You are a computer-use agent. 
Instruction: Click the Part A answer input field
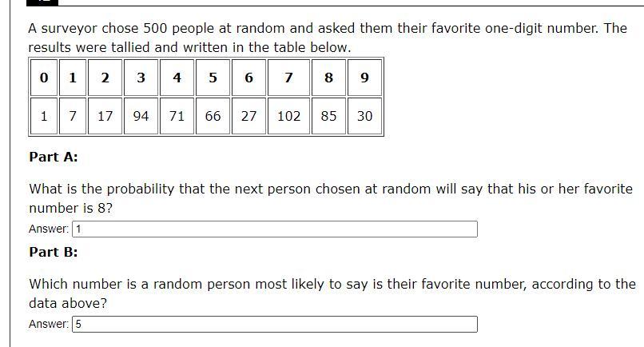pyautogui.click(x=275, y=229)
